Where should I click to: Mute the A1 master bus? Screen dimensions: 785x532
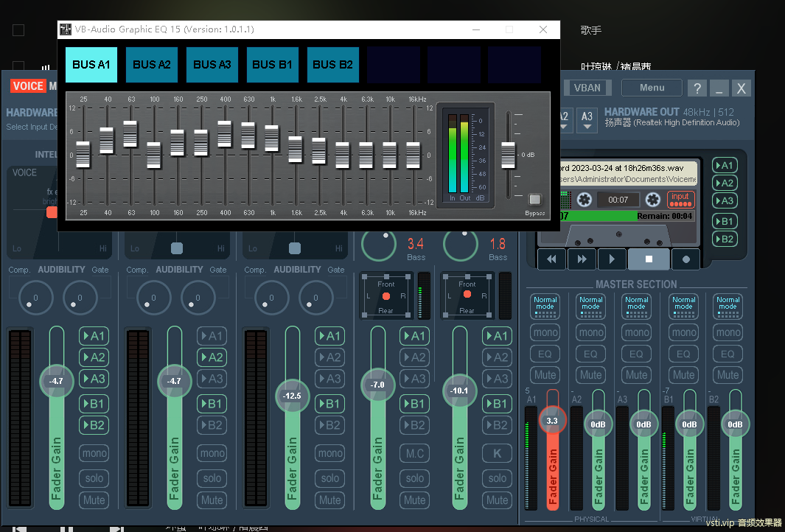click(x=545, y=375)
